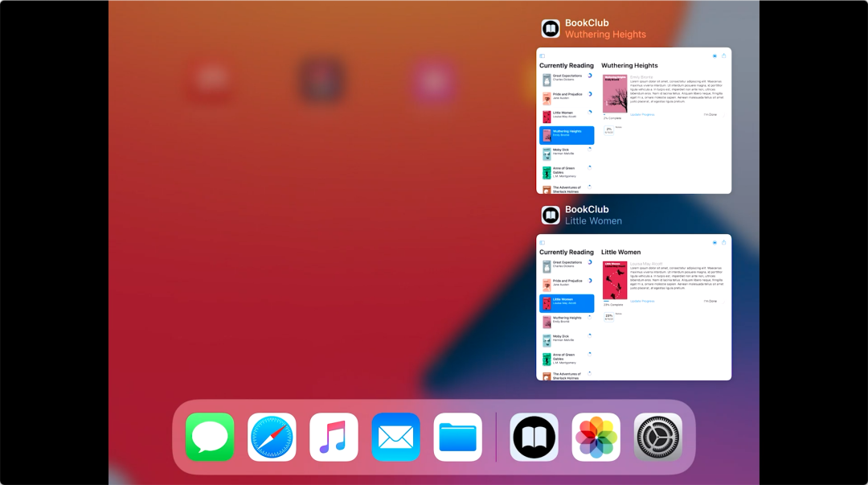
Task: Click the Louisa May Alcott author label in detail pane
Action: (646, 264)
